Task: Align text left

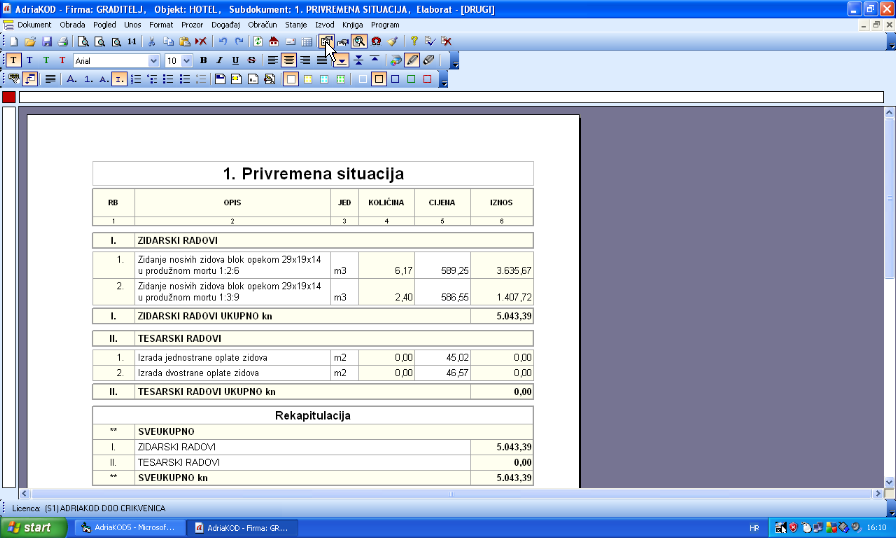Action: point(273,60)
